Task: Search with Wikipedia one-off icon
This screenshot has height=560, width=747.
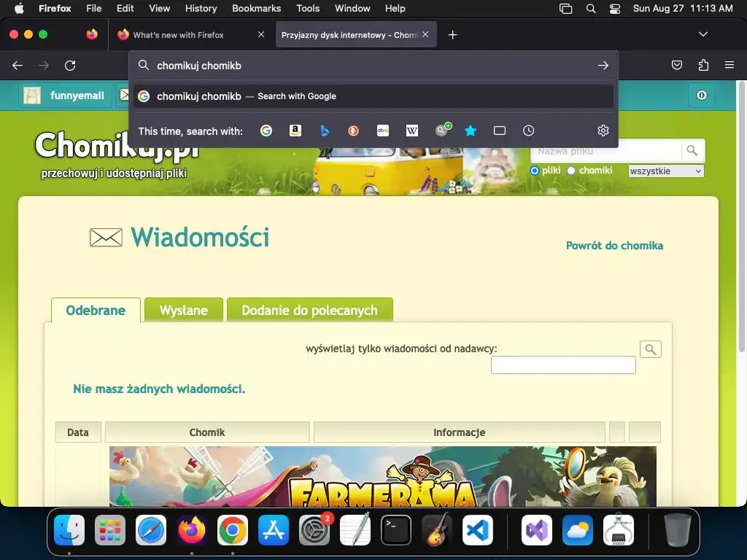Action: pyautogui.click(x=412, y=131)
